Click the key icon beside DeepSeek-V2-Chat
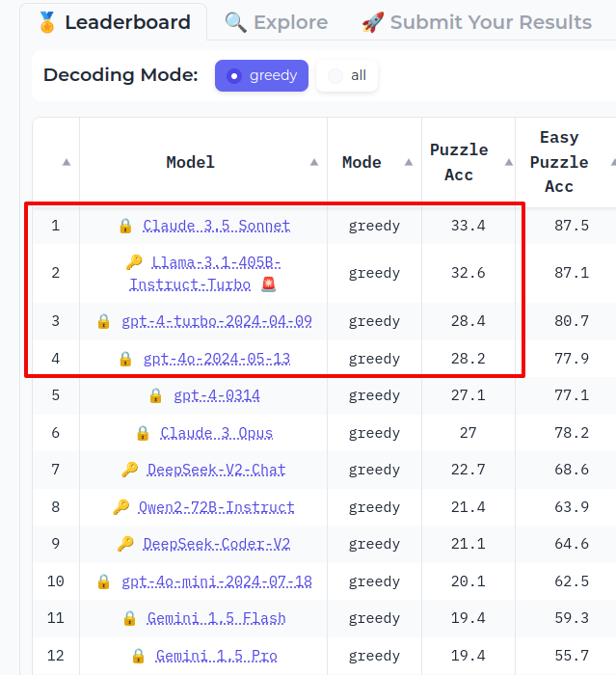616x675 pixels. pyautogui.click(x=129, y=470)
